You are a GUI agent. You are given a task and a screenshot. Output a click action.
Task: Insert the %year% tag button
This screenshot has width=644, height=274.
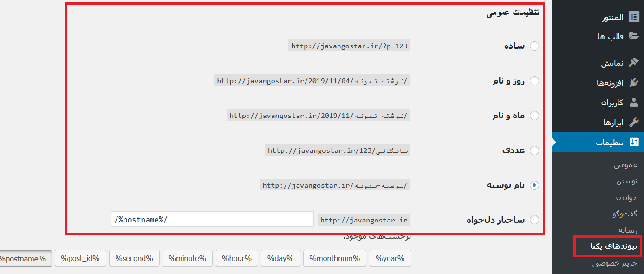390,259
